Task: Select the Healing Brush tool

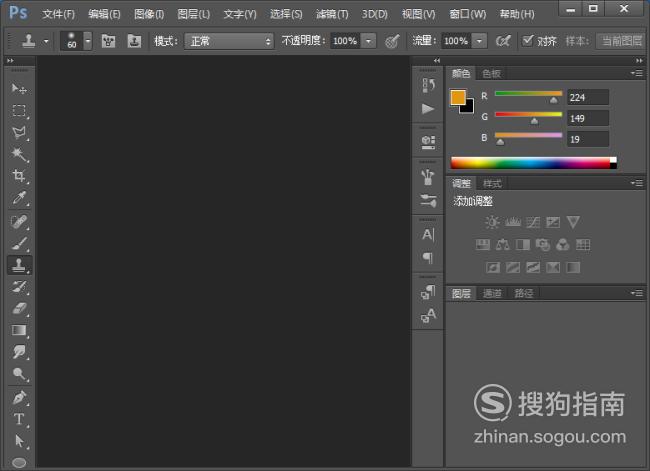Action: 19,222
